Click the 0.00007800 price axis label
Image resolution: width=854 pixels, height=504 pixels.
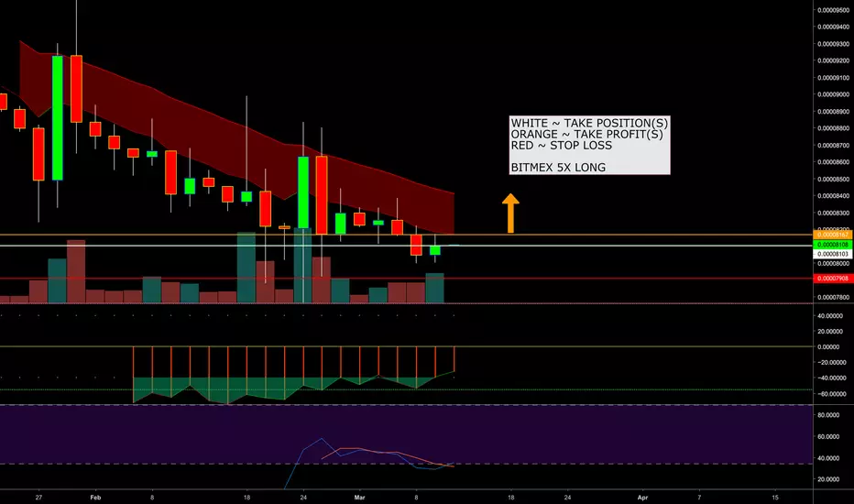(833, 297)
